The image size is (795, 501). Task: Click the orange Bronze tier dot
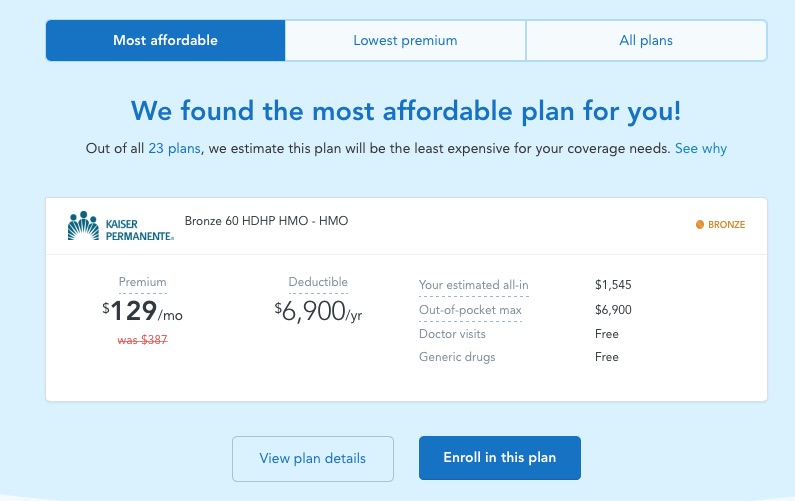pyautogui.click(x=700, y=225)
